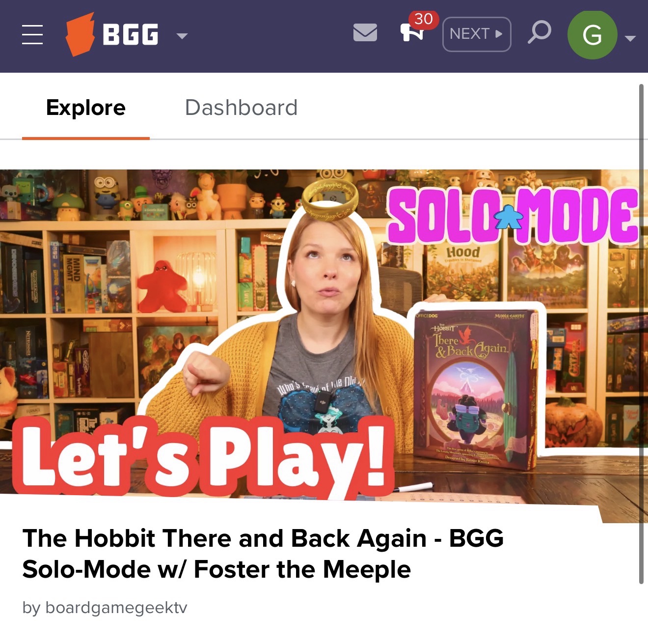Click the page's vertical scrollbar
This screenshot has height=644, width=648.
point(641,334)
